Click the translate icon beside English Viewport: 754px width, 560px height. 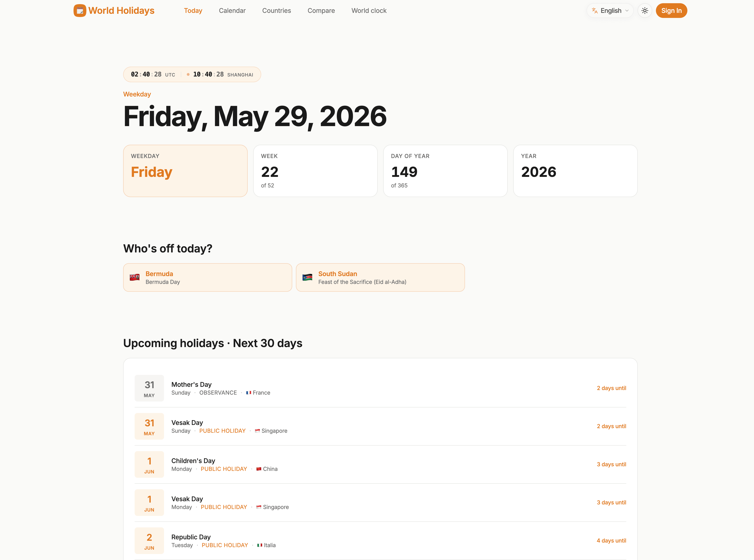(595, 11)
